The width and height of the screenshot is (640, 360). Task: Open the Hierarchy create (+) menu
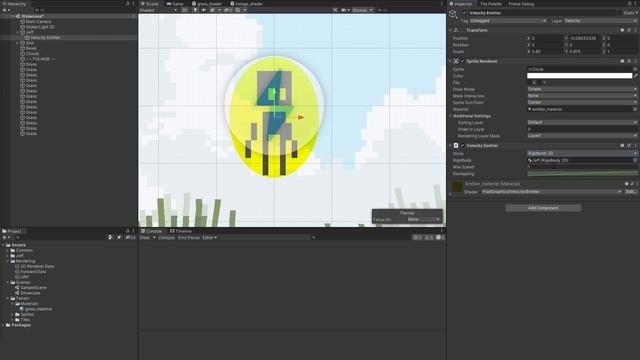[6, 10]
